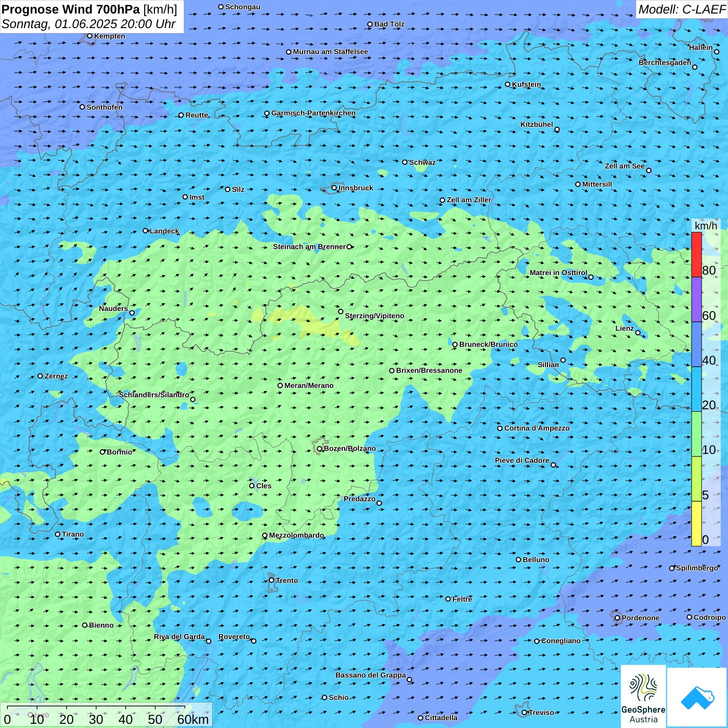This screenshot has height=728, width=728.
Task: Click the 'Spilimbergo' label
Action: click(697, 568)
